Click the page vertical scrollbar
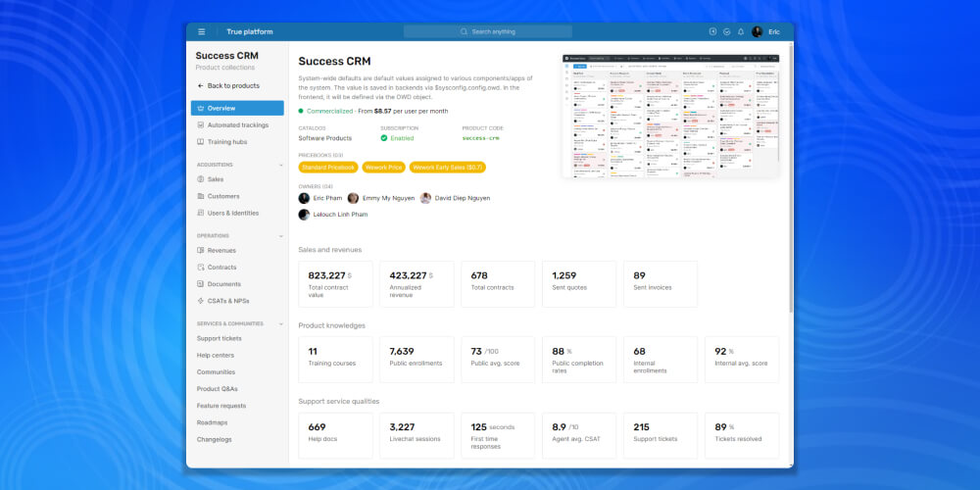This screenshot has height=490, width=980. click(x=791, y=178)
